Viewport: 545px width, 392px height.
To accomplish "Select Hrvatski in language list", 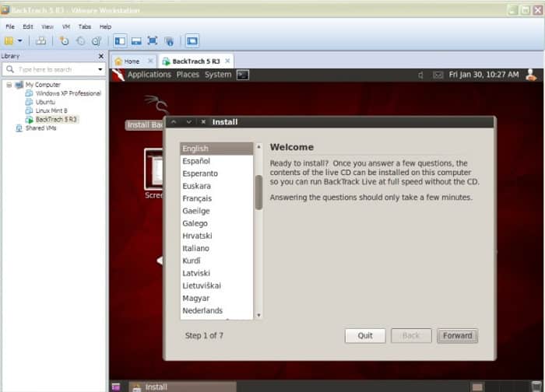I will [217, 236].
